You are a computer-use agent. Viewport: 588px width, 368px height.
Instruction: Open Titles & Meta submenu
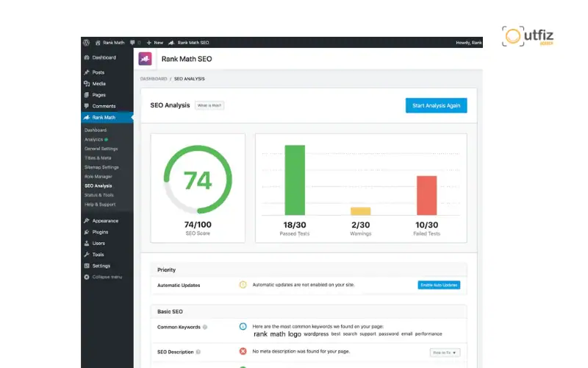(x=98, y=158)
